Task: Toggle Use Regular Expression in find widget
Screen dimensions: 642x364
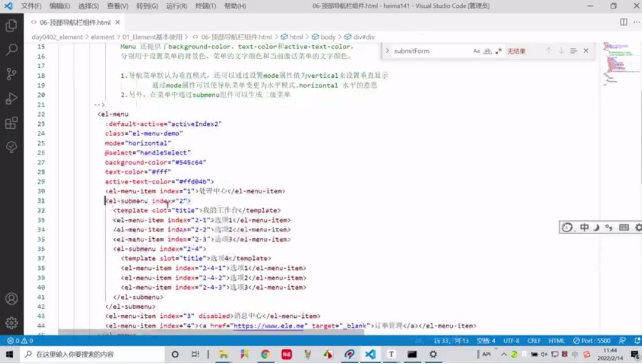Action: 499,51
